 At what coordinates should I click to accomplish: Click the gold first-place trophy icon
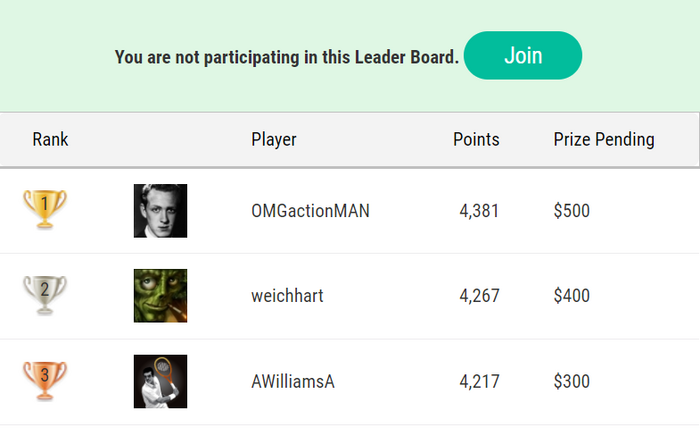pos(45,209)
